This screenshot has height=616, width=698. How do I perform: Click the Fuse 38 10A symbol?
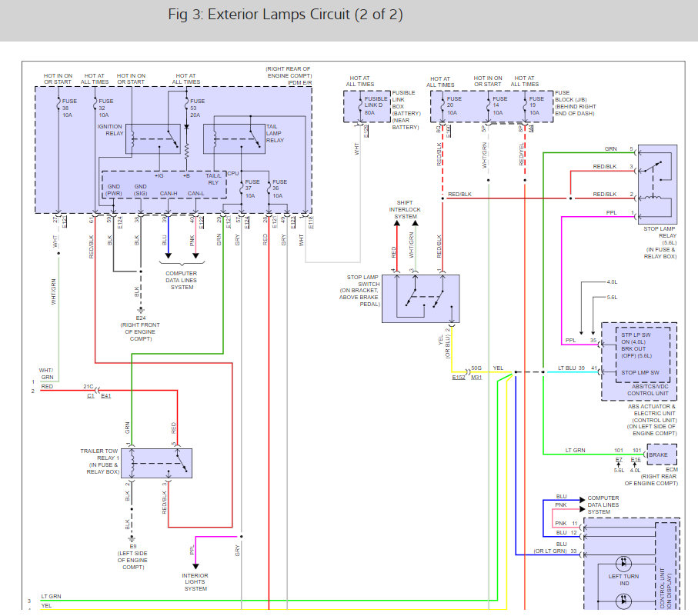pyautogui.click(x=58, y=104)
